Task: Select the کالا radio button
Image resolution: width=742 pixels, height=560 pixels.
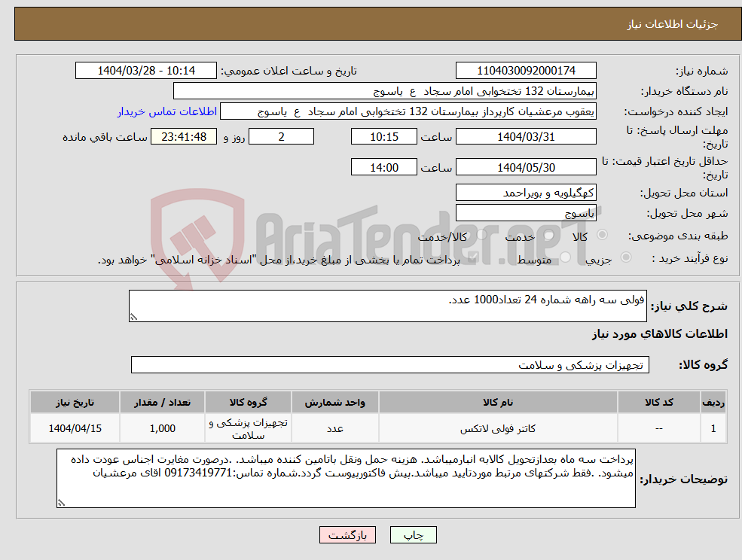Action: 601,235
